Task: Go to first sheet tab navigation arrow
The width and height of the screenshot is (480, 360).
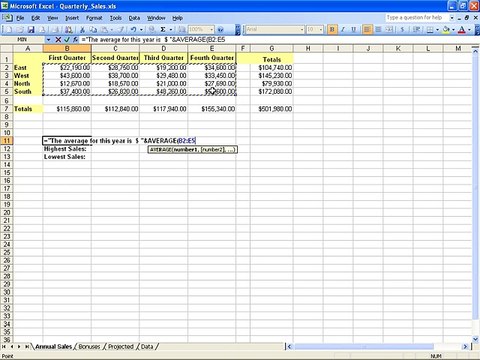Action: point(4,347)
